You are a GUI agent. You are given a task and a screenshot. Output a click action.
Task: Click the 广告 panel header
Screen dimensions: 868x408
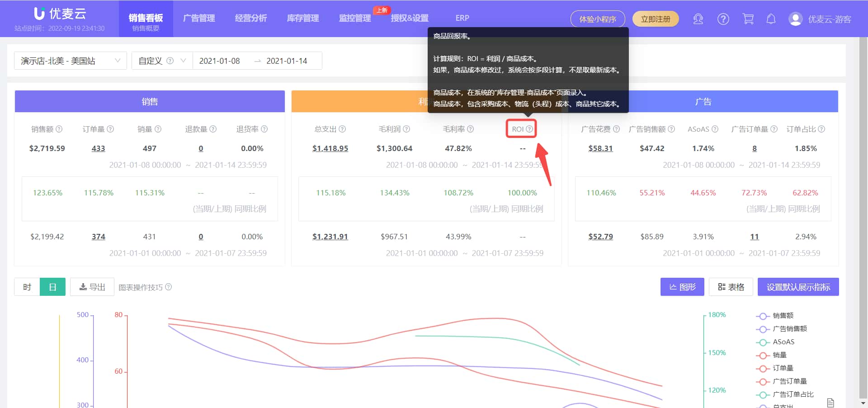pyautogui.click(x=703, y=101)
